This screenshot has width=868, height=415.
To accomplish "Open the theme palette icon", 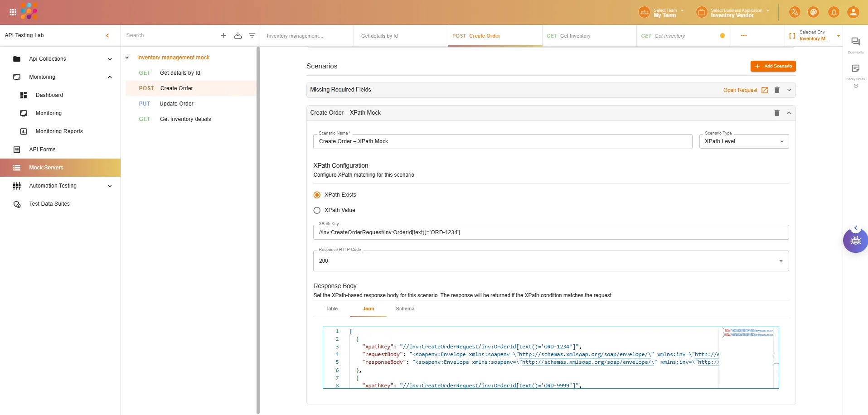I will [x=814, y=12].
